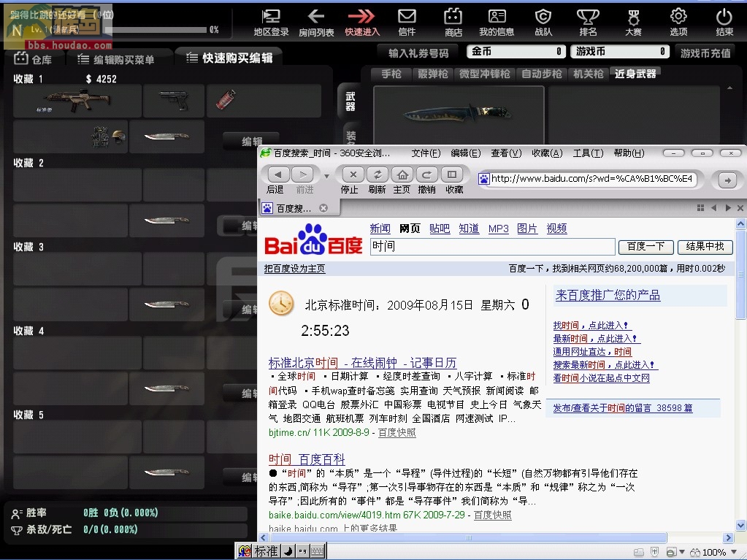This screenshot has height=560, width=747.
Task: Open the browser 收藏(A) menu
Action: 547,153
